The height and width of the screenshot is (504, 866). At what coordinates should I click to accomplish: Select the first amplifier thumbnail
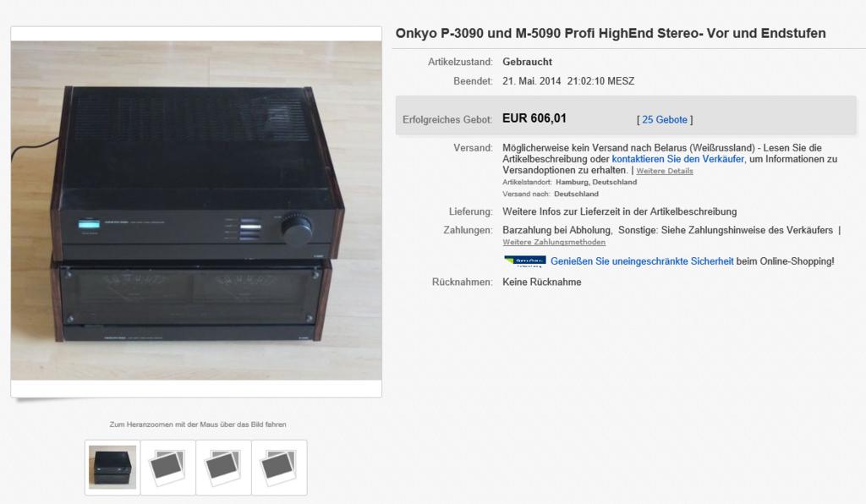(112, 468)
